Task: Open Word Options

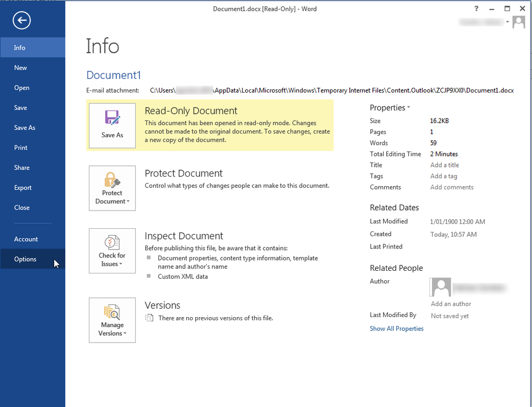Action: pos(32,259)
